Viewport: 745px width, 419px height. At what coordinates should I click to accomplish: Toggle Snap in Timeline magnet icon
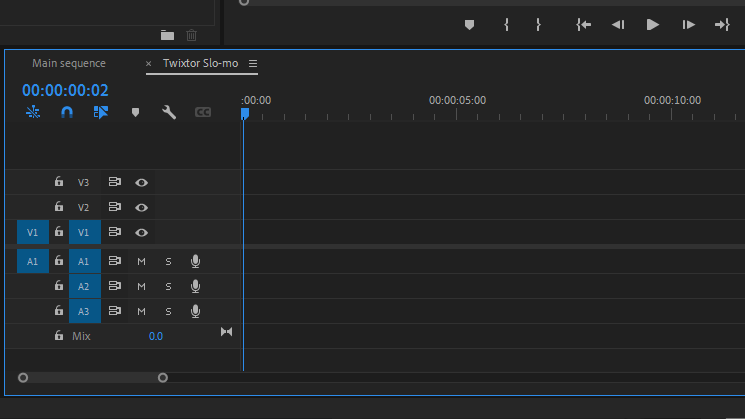(x=67, y=112)
